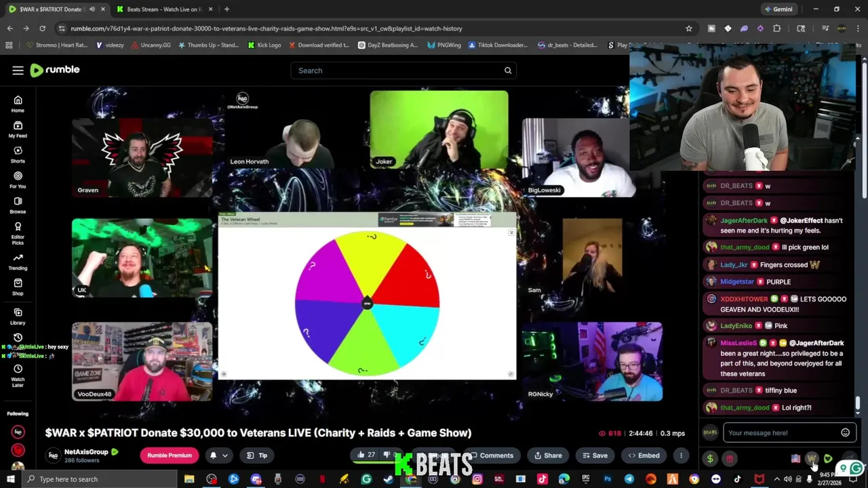The image size is (868, 488).
Task: Open a new browser tab
Action: click(226, 9)
